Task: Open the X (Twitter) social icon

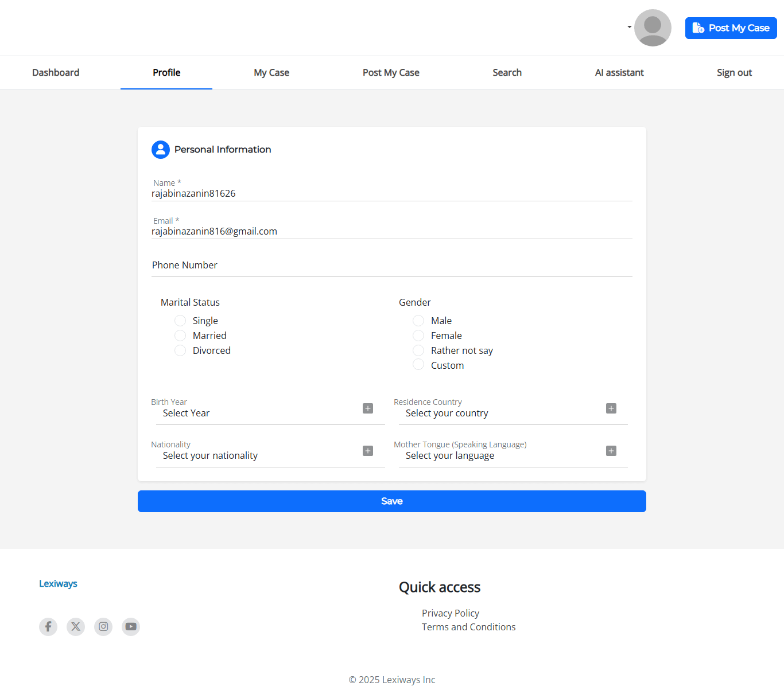Action: (76, 626)
